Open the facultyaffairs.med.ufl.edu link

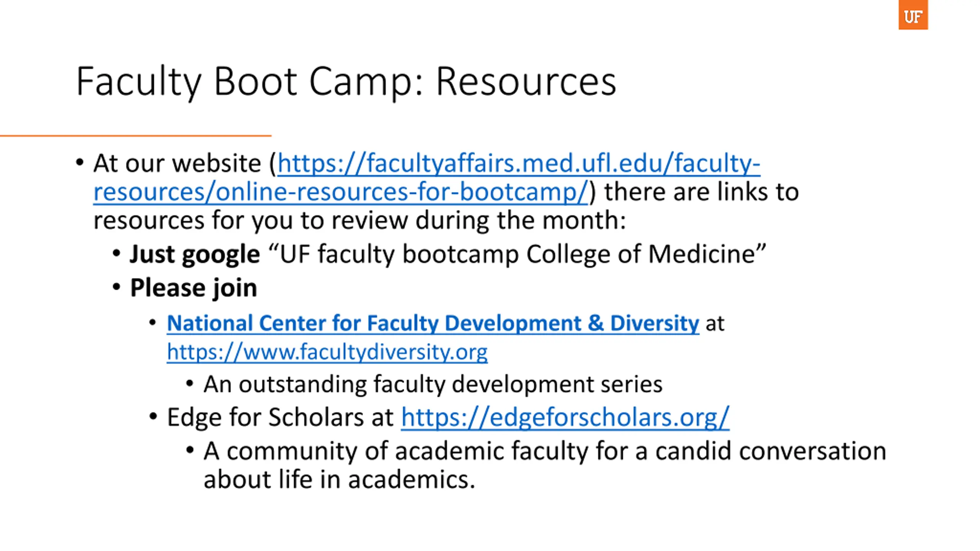519,164
